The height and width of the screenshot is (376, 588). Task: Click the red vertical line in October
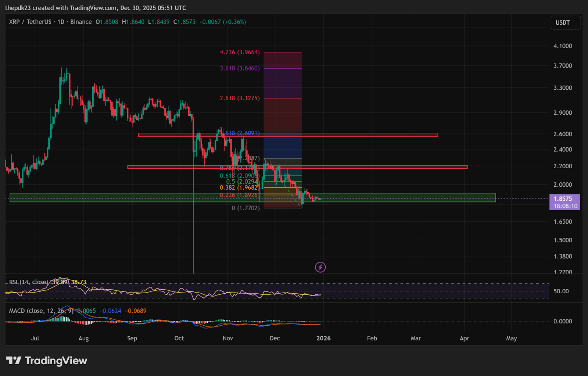(193, 239)
